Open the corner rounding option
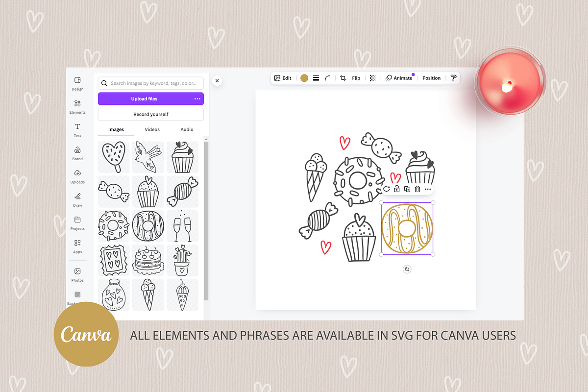 (x=328, y=78)
